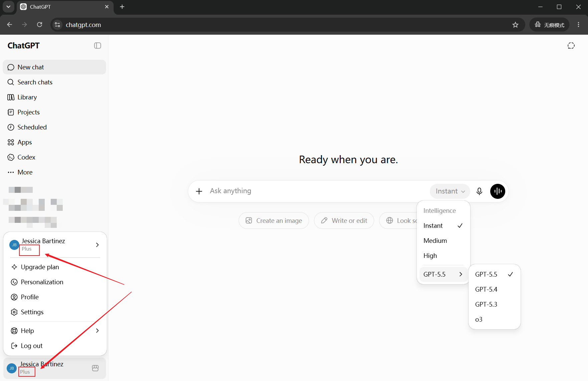Click the Scheduled clock icon
Viewport: 588px width, 381px height.
(x=11, y=127)
